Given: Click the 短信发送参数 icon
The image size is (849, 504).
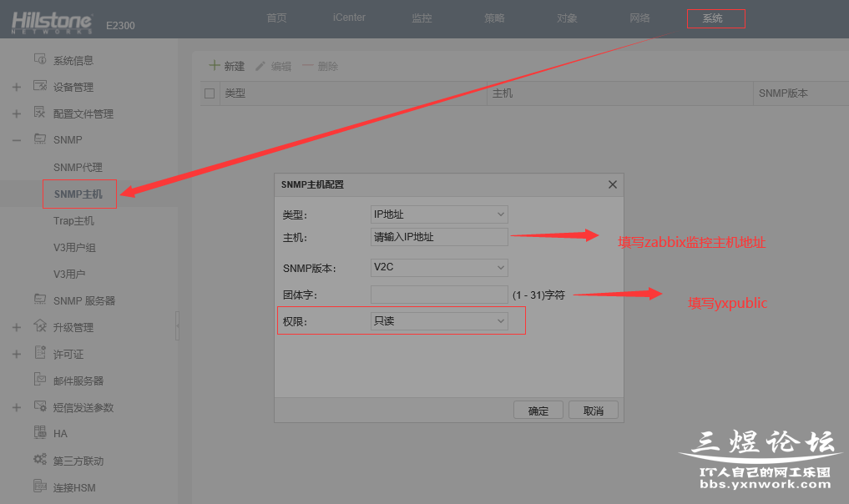Looking at the screenshot, I should [40, 406].
